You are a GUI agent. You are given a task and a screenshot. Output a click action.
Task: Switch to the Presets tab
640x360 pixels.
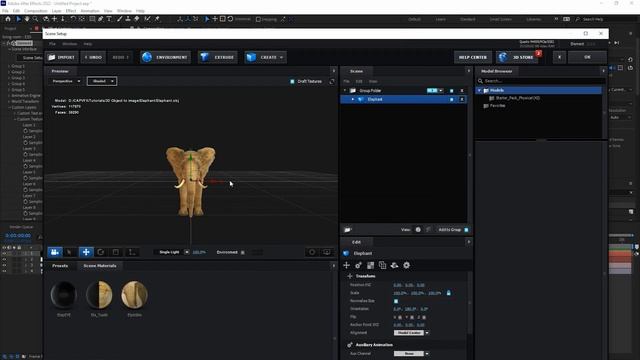coord(60,266)
